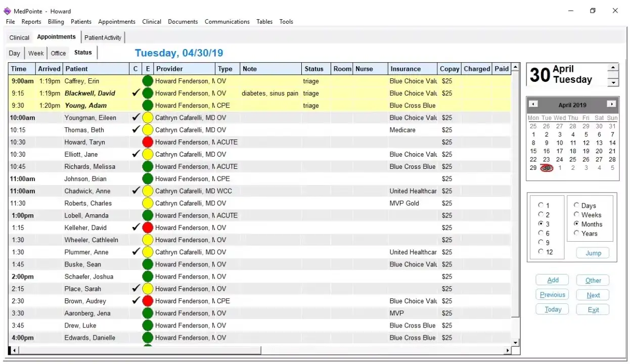The width and height of the screenshot is (630, 364).
Task: Click the vertical scrollbar of the appointment list
Action: 515,202
